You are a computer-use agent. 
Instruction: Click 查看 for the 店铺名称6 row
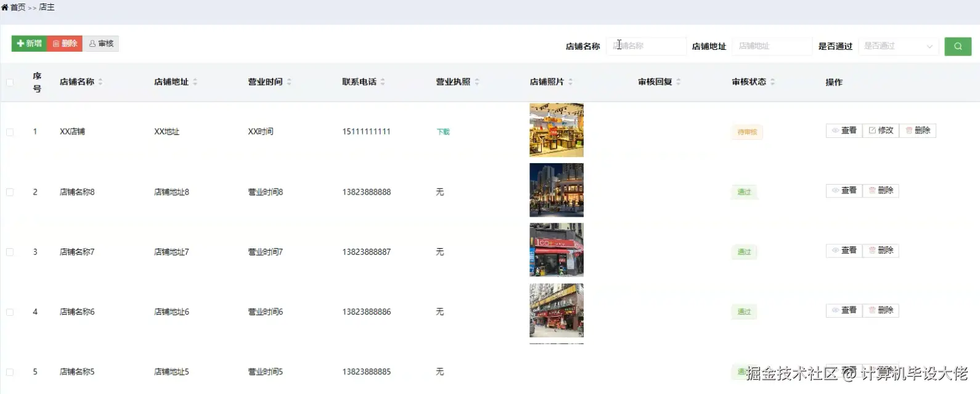(844, 310)
